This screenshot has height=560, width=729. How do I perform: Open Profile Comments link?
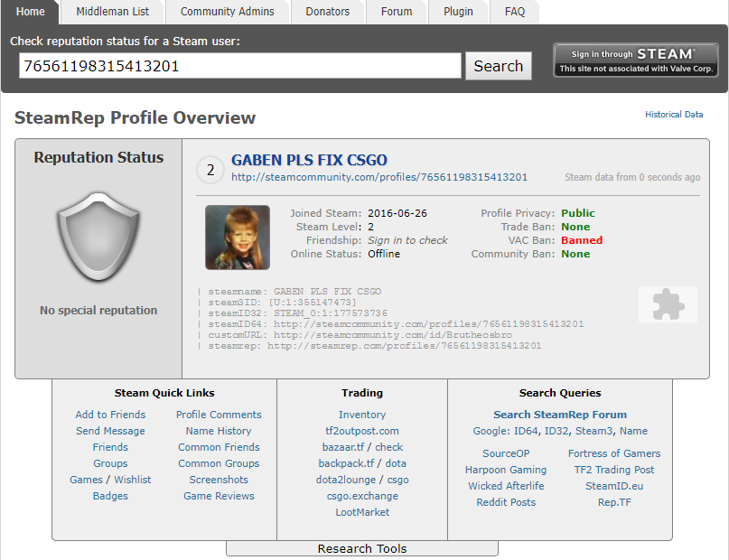(219, 415)
